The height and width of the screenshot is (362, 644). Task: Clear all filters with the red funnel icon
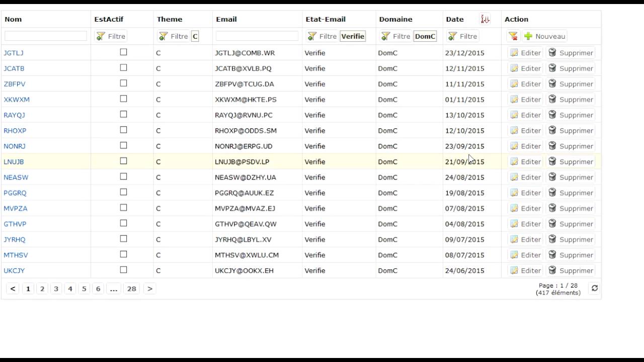[513, 36]
